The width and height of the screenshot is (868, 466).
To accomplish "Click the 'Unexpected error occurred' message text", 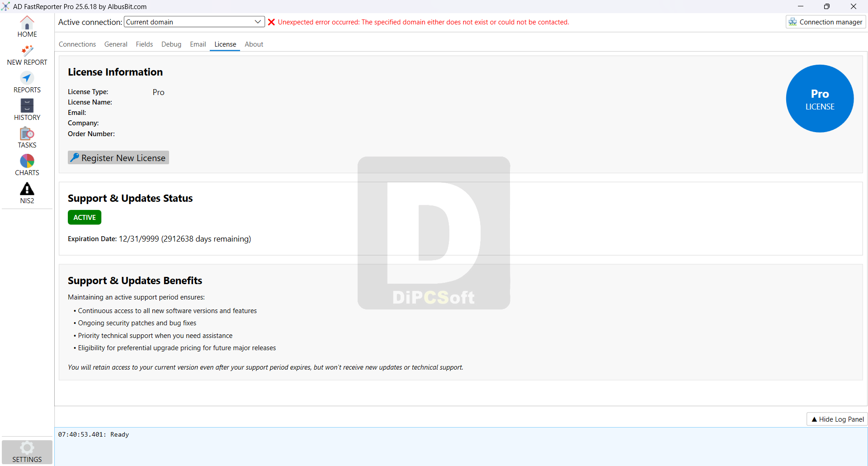I will (x=423, y=22).
